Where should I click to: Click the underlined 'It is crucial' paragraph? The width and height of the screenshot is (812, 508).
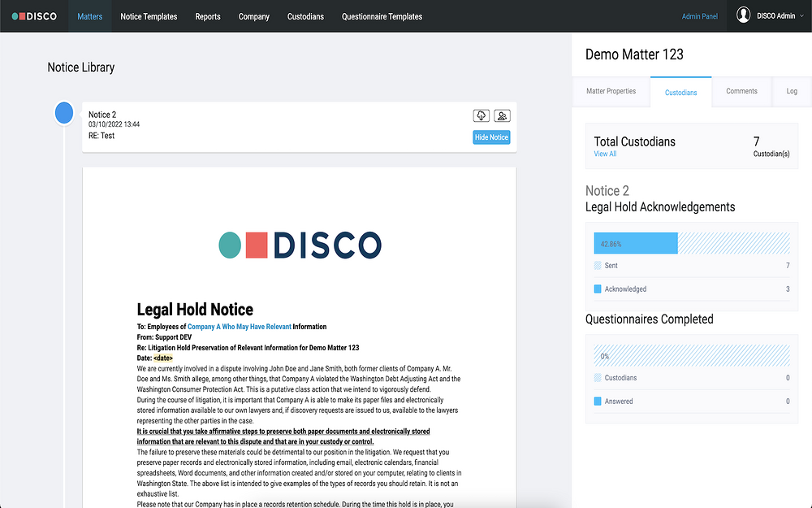(x=283, y=436)
